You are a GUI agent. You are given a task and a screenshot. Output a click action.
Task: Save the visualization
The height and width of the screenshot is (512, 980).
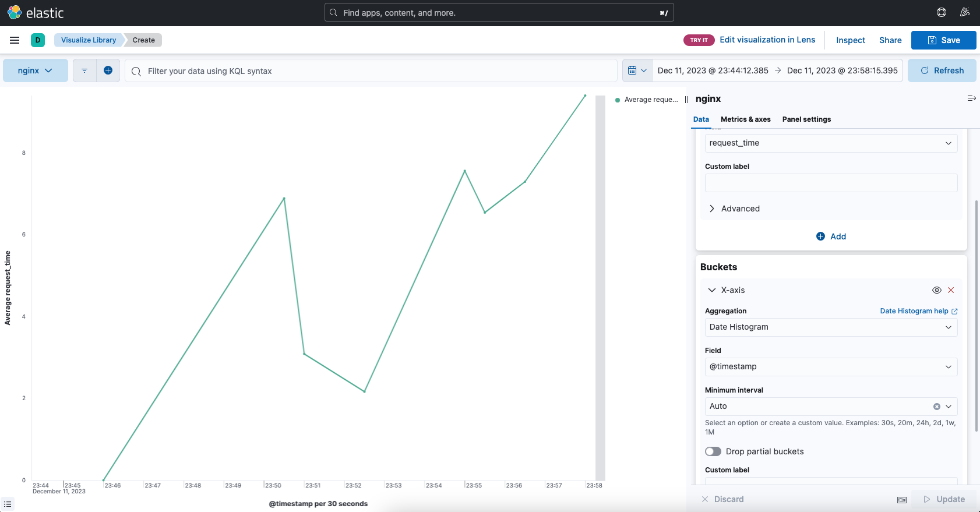(x=944, y=40)
